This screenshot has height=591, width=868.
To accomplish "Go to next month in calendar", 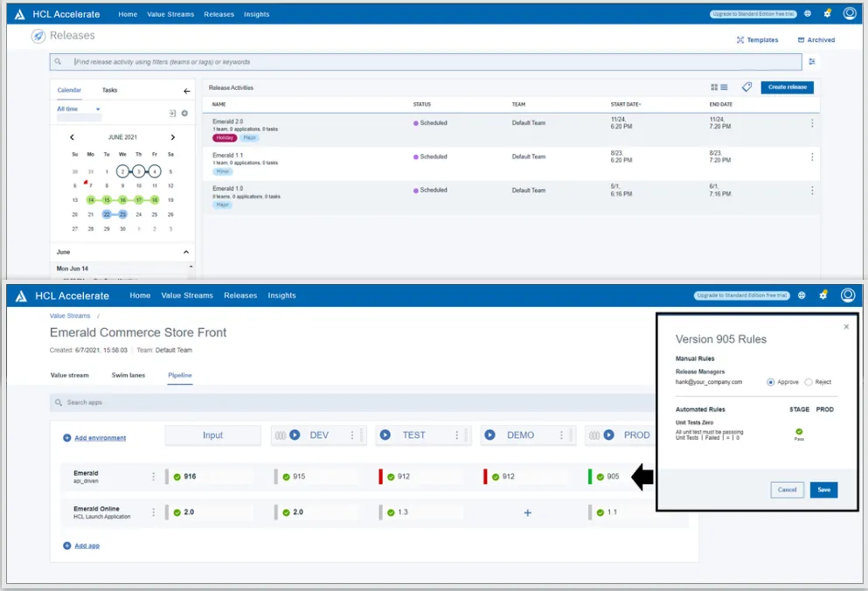I will [x=172, y=137].
